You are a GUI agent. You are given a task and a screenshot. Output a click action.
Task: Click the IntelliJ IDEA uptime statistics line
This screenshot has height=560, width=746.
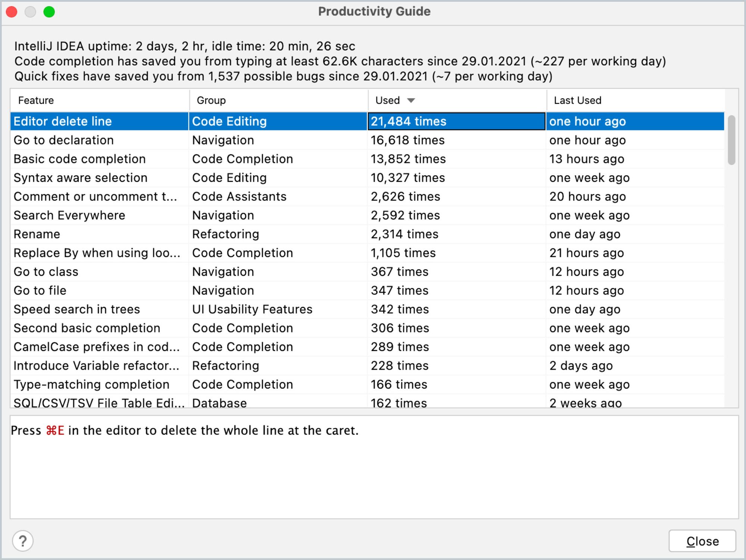(x=185, y=46)
